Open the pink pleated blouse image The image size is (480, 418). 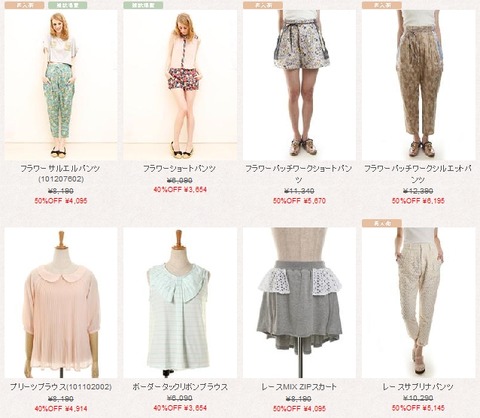tap(61, 303)
